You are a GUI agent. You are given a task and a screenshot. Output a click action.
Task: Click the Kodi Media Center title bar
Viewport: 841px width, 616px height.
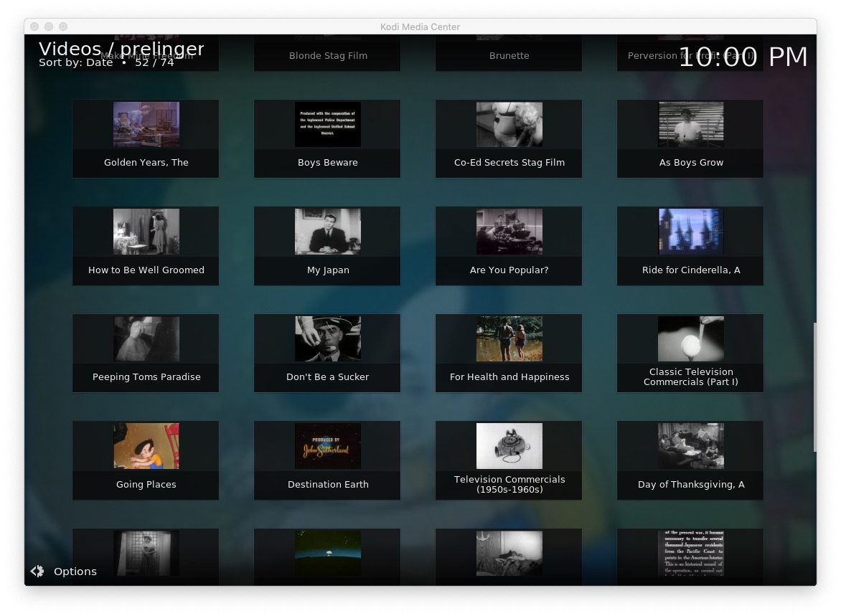[420, 27]
